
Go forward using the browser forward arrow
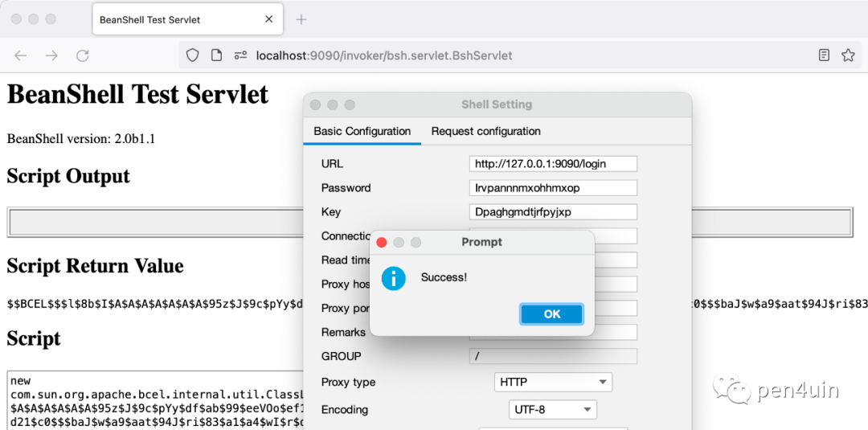51,55
